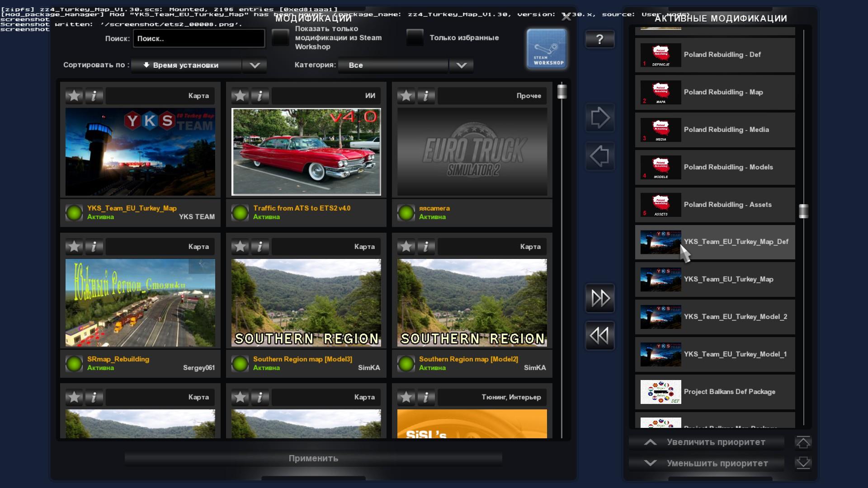Deactivate all mods with double left arrow
The height and width of the screenshot is (488, 868).
coord(599,336)
